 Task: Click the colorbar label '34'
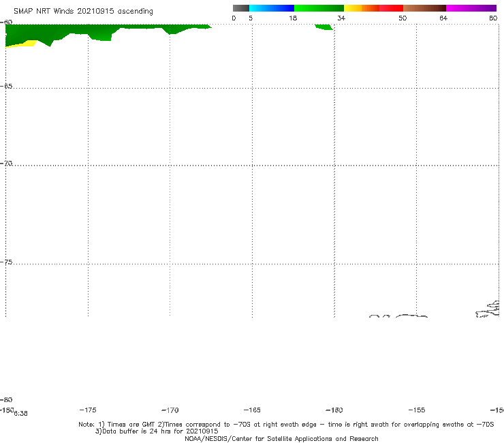coord(341,18)
